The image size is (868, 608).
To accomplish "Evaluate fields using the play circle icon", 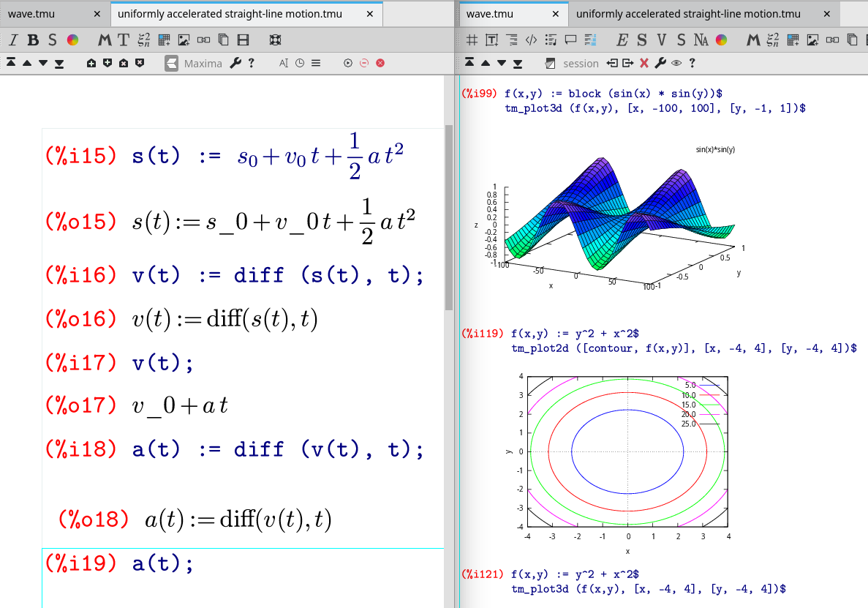I will click(x=347, y=63).
